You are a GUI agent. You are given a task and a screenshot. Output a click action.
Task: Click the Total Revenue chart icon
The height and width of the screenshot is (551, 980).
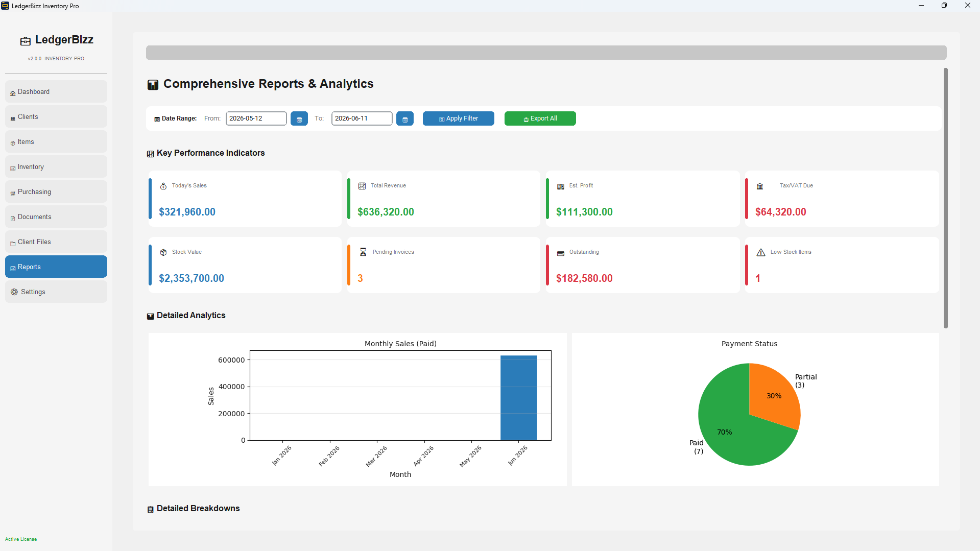tap(362, 186)
